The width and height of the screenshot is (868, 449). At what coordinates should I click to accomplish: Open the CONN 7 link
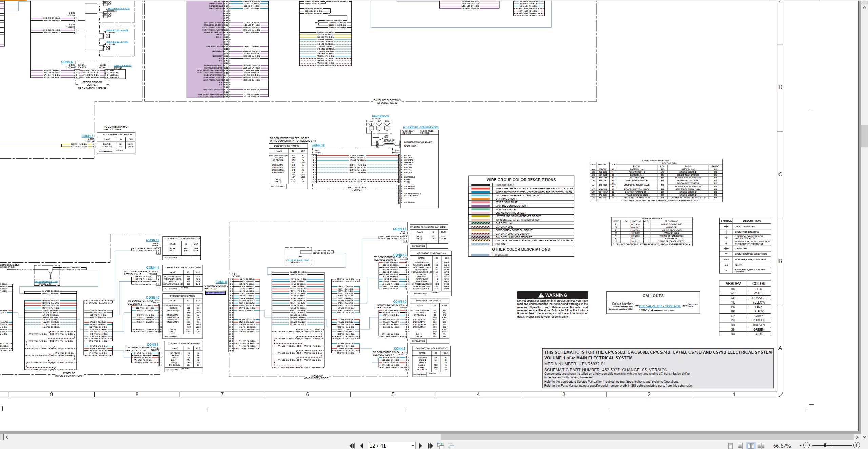click(x=87, y=136)
